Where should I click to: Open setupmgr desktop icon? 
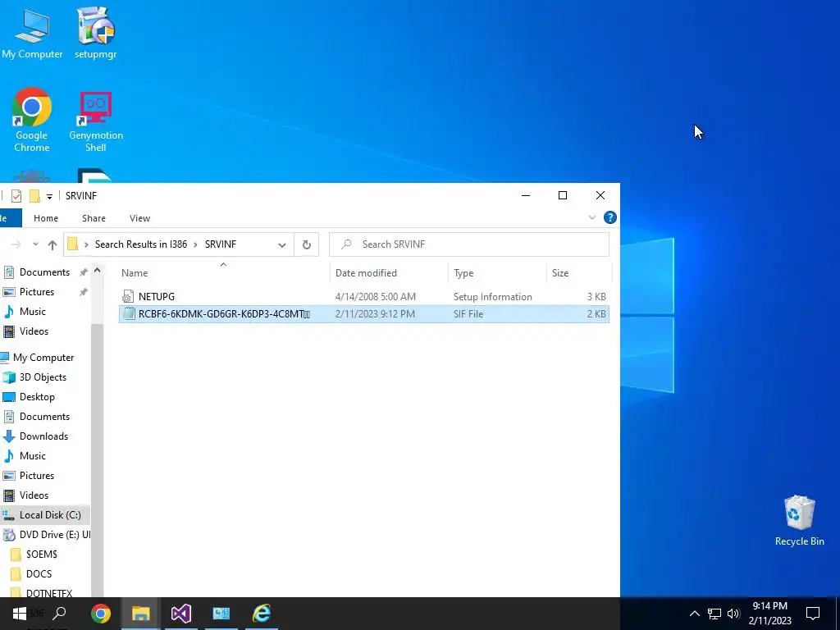pyautogui.click(x=95, y=33)
